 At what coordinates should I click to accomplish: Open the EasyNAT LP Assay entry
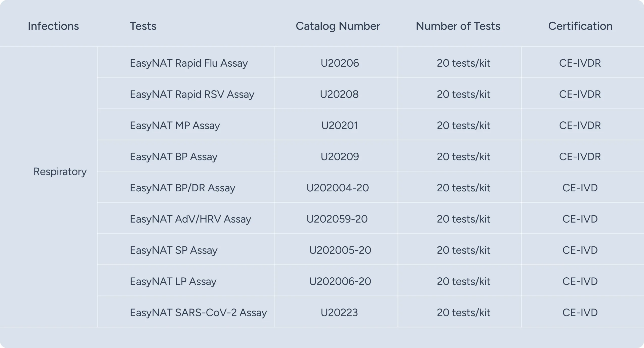click(173, 281)
